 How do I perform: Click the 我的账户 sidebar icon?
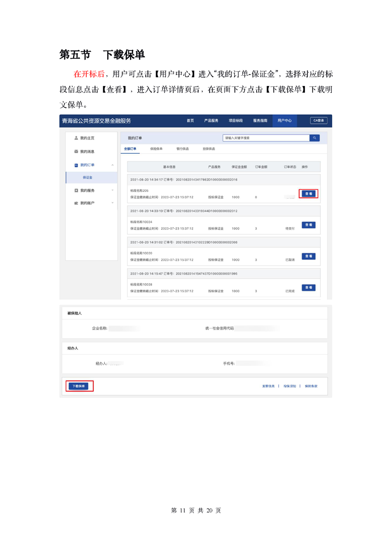click(x=76, y=203)
